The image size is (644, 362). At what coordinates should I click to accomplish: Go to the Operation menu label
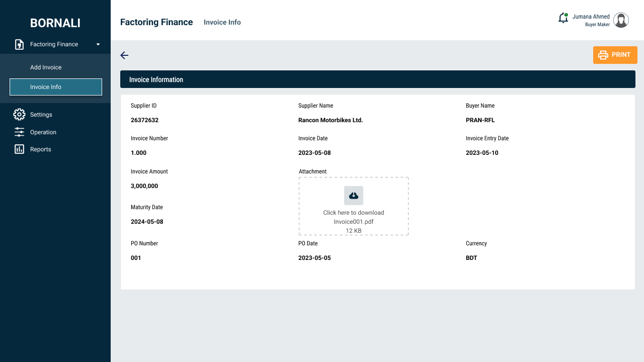point(43,132)
